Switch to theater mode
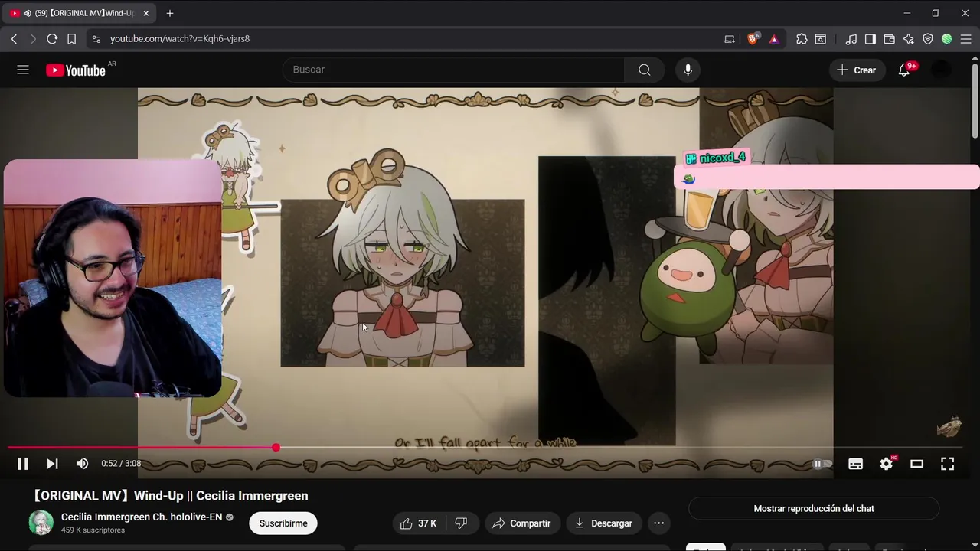The height and width of the screenshot is (551, 980). (x=916, y=464)
